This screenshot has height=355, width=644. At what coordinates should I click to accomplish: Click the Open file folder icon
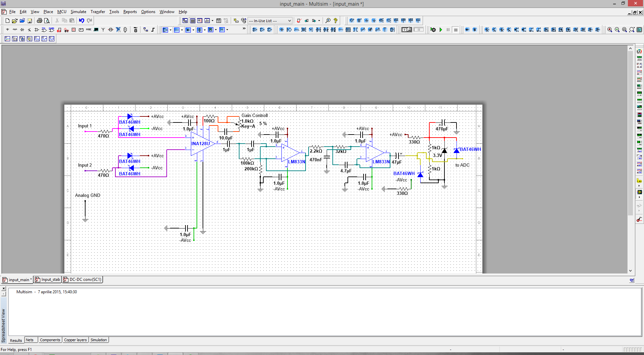click(x=15, y=21)
